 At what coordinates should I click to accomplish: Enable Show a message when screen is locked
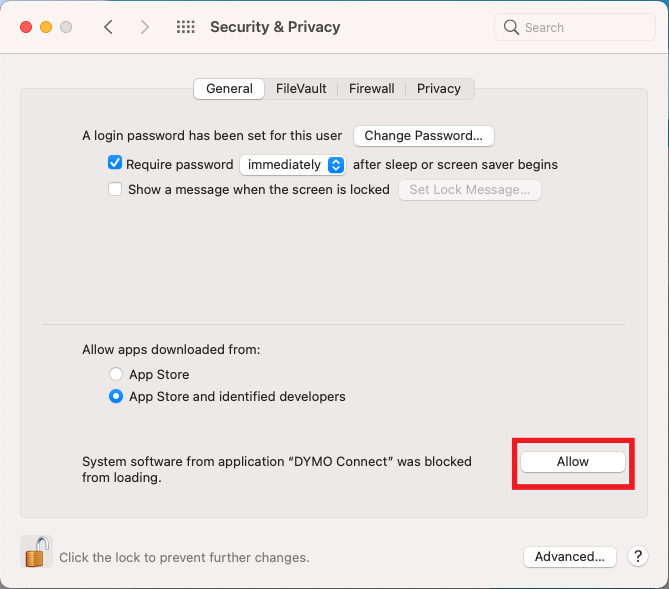(x=115, y=189)
